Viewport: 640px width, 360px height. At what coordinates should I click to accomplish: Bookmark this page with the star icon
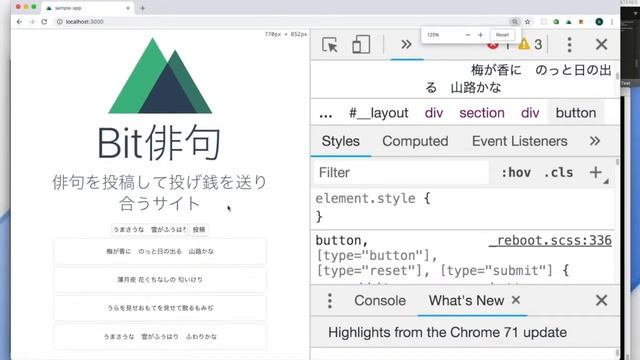pyautogui.click(x=527, y=22)
